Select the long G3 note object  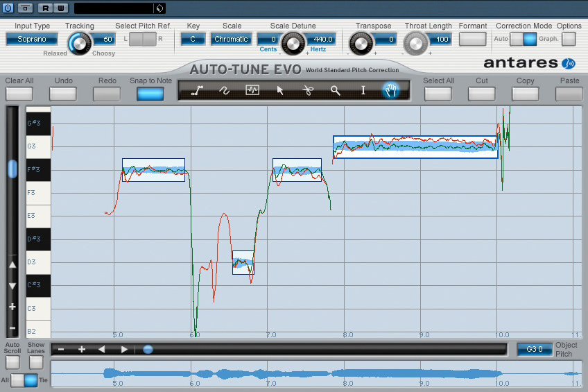point(415,147)
